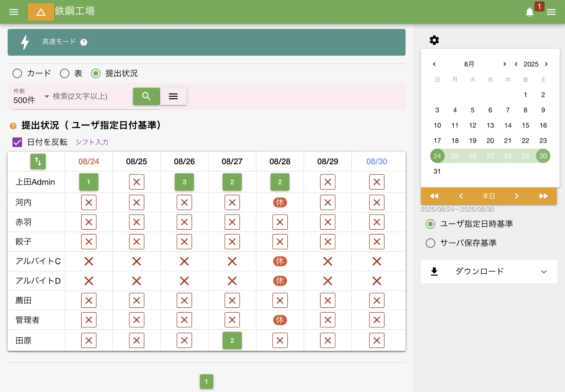Click the fast-forward icon to skip ahead
The image size is (565, 392).
pyautogui.click(x=543, y=196)
